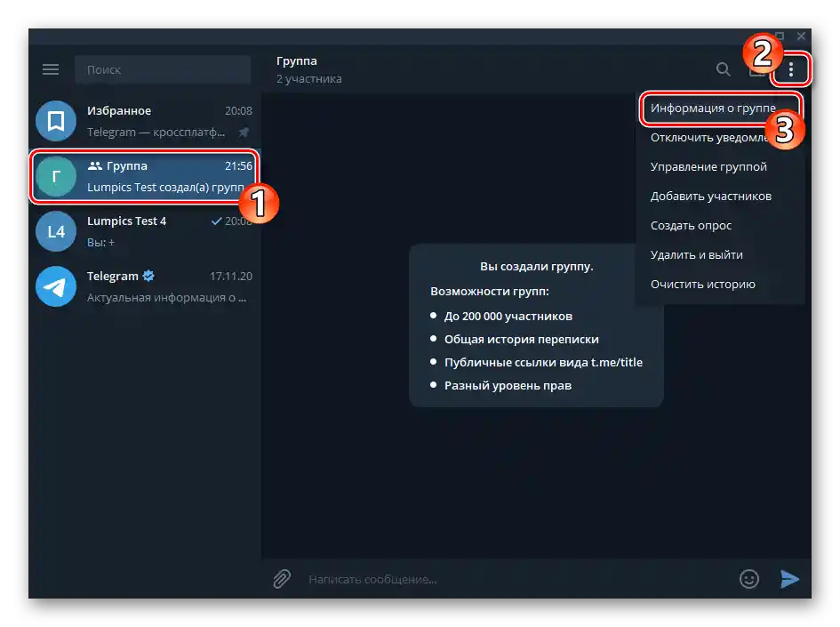Click the Группа chat header title
840x627 pixels.
point(297,61)
